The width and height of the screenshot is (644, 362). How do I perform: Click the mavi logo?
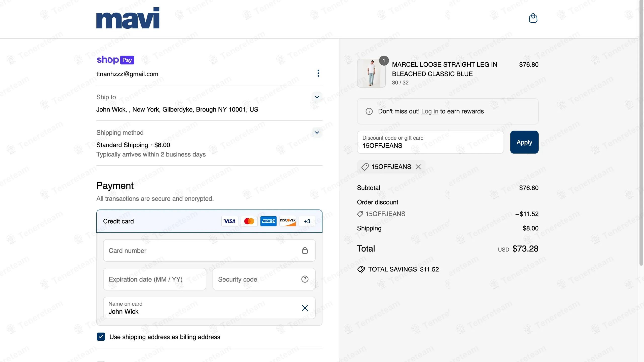pos(128,18)
